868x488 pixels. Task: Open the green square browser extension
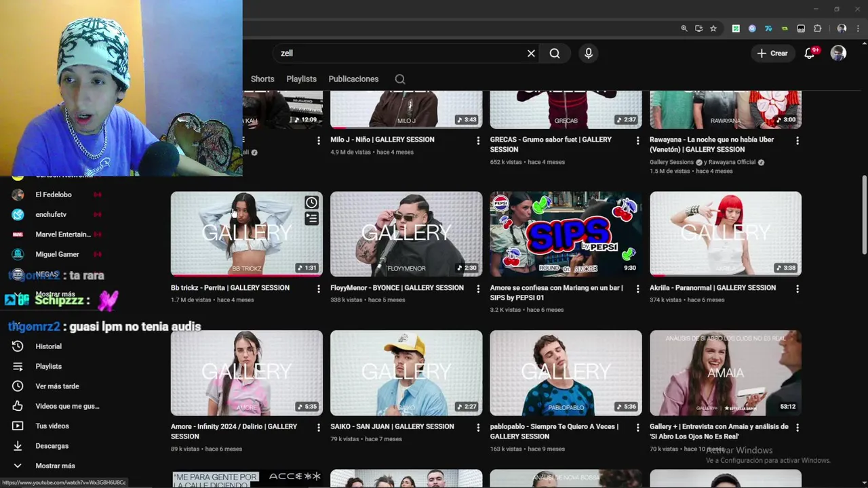pyautogui.click(x=736, y=28)
